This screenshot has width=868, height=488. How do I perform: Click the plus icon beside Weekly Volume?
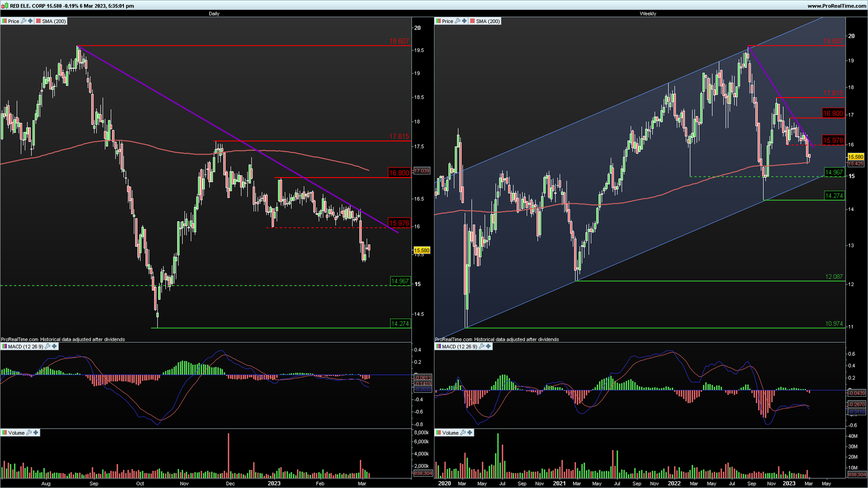[470, 432]
